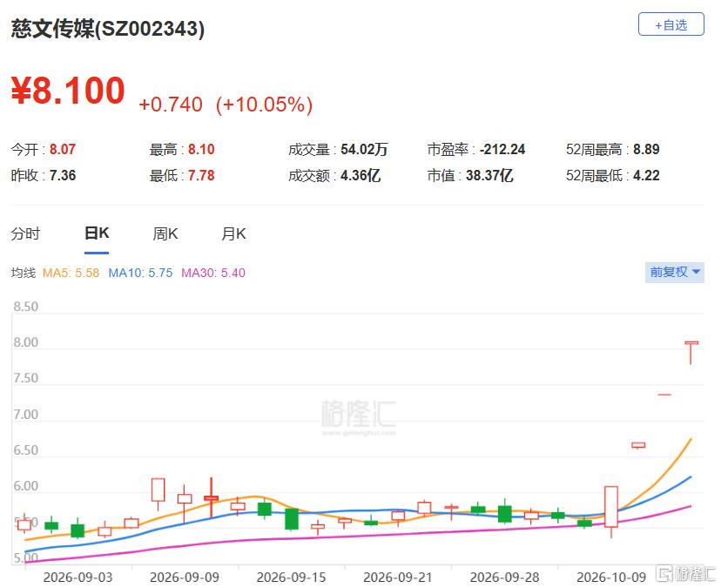This screenshot has height=588, width=721.
Task: Switch to the 分时 chart tab
Action: pyautogui.click(x=25, y=233)
